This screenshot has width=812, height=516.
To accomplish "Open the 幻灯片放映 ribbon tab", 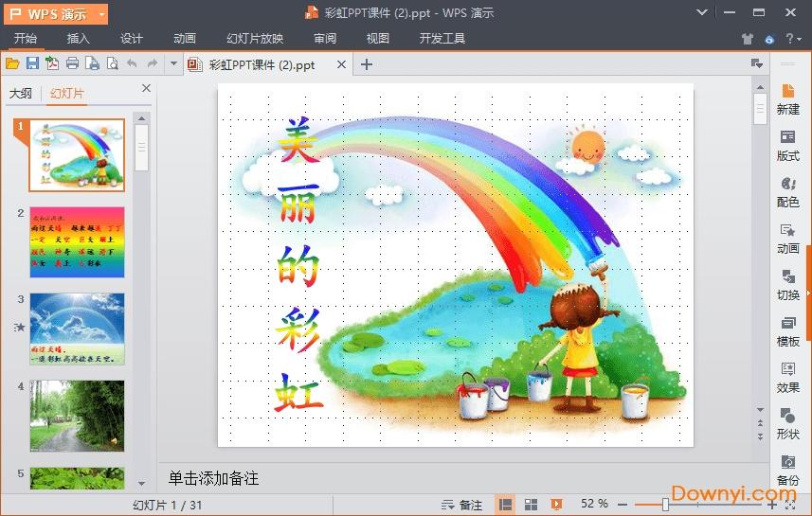I will (x=255, y=38).
